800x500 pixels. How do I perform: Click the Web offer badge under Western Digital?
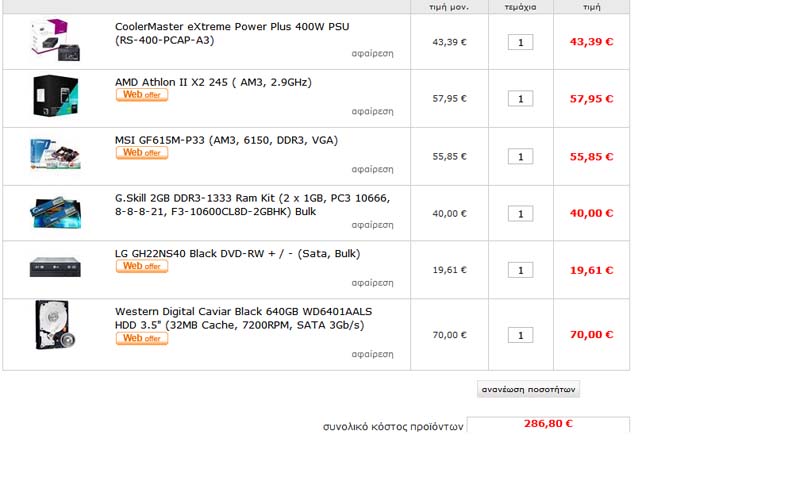142,338
